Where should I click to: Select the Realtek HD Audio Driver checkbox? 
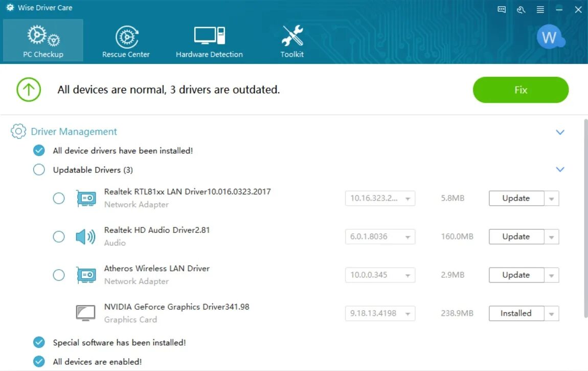pos(58,237)
